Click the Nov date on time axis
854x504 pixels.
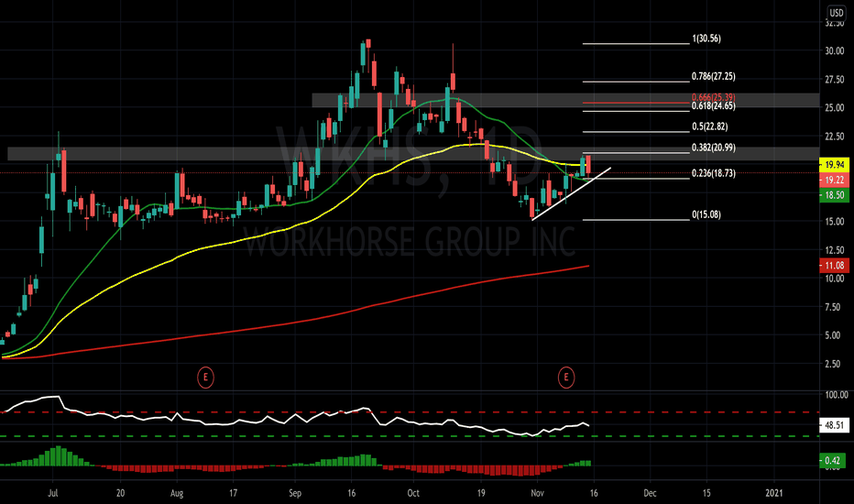pyautogui.click(x=537, y=493)
